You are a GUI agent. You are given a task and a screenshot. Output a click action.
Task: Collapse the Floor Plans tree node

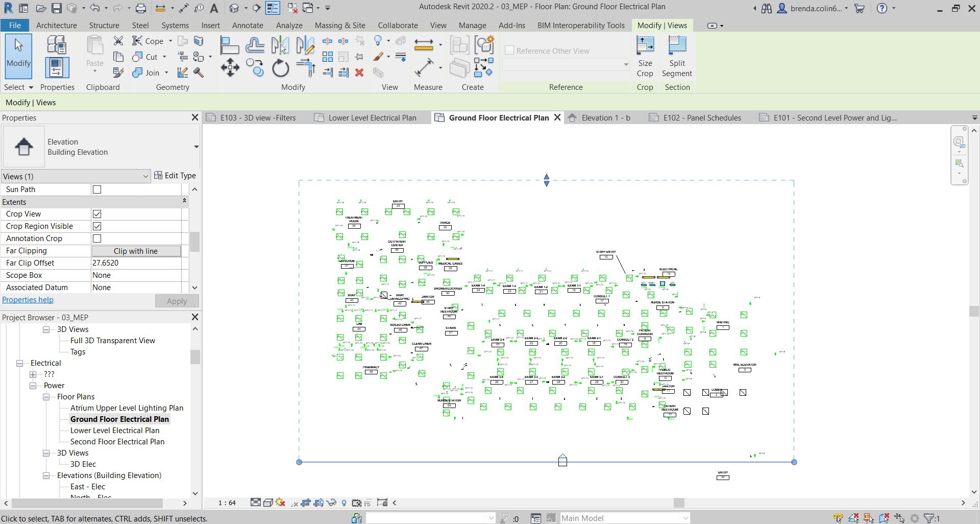pos(46,397)
